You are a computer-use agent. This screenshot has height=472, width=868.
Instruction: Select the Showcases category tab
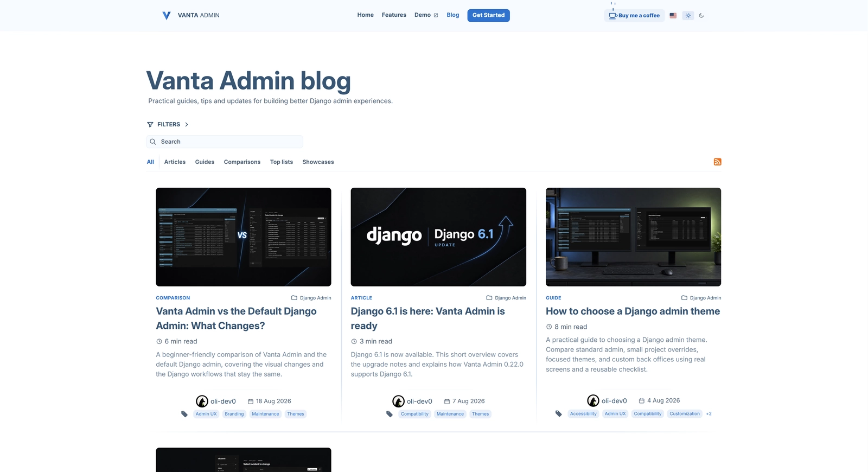[x=318, y=162]
